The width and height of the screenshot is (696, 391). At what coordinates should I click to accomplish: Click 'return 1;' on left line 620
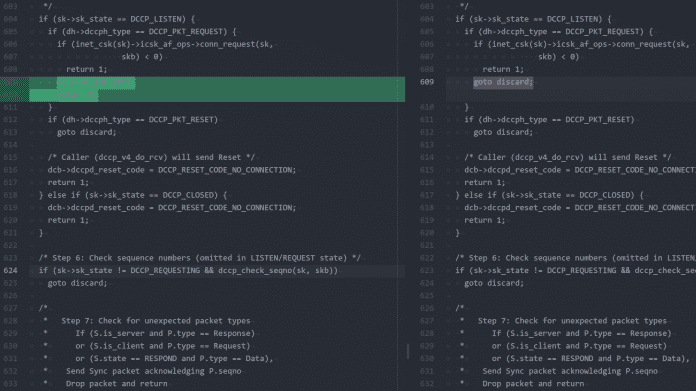[68, 220]
